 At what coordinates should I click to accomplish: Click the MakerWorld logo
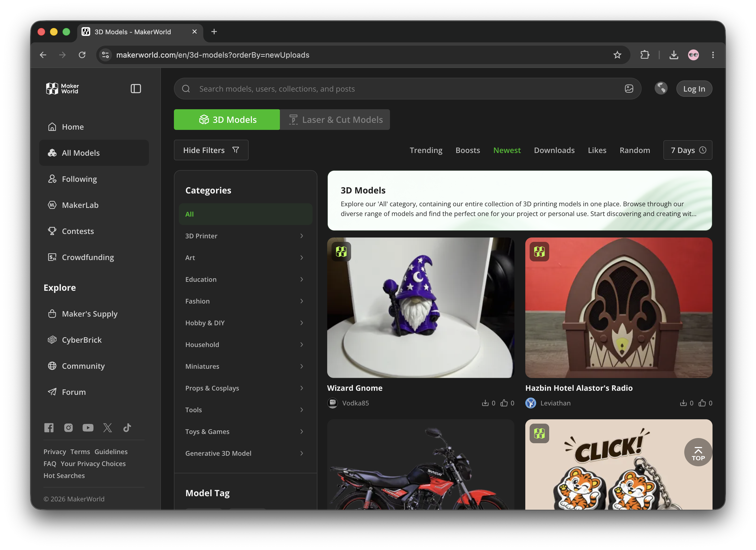coord(62,89)
